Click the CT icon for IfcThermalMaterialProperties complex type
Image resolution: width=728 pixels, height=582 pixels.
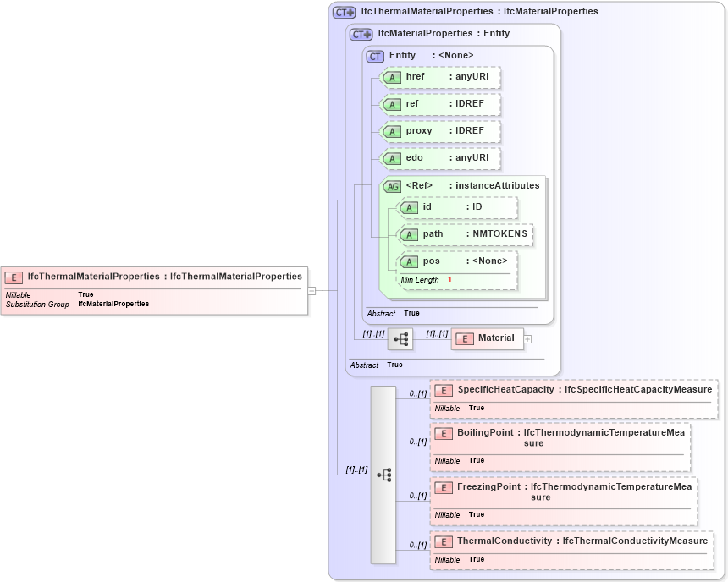click(x=342, y=11)
